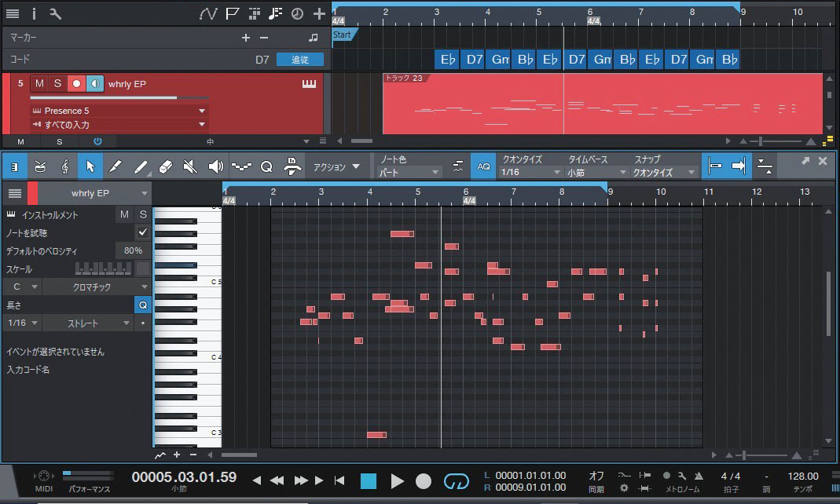Switch to the score view via treble clef
This screenshot has width=840, height=504.
(x=64, y=166)
